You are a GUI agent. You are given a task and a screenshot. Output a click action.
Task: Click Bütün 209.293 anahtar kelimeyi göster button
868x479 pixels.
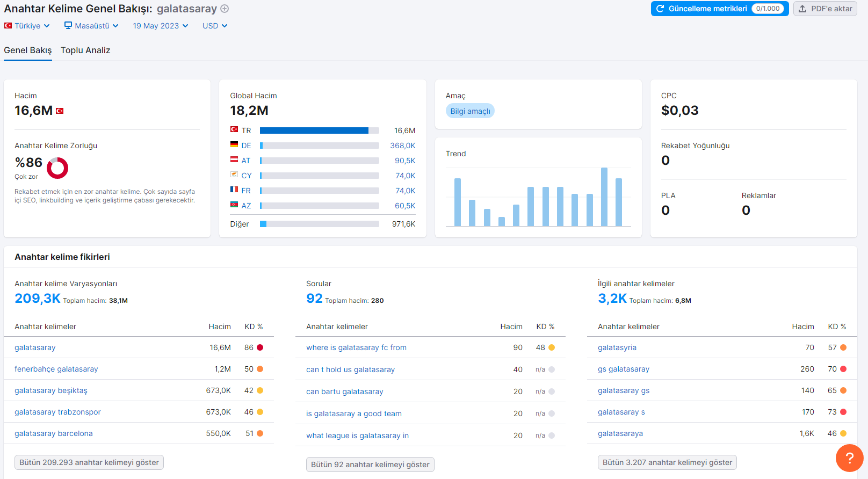click(89, 462)
